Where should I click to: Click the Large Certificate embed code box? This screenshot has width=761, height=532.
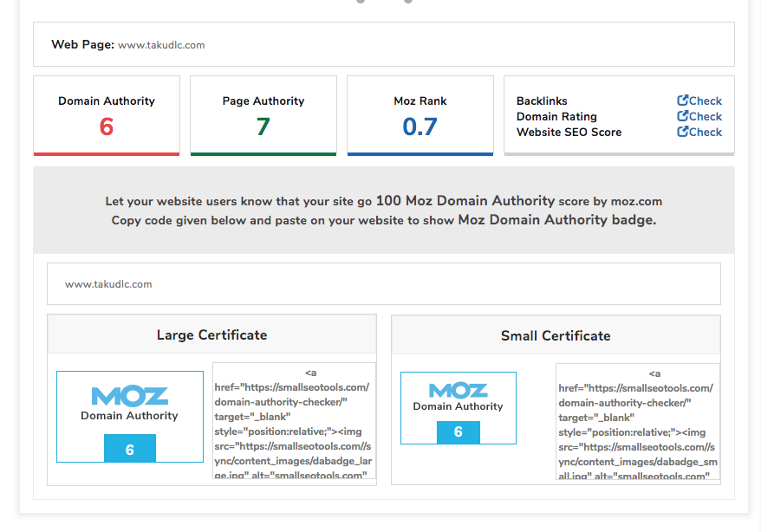point(294,420)
